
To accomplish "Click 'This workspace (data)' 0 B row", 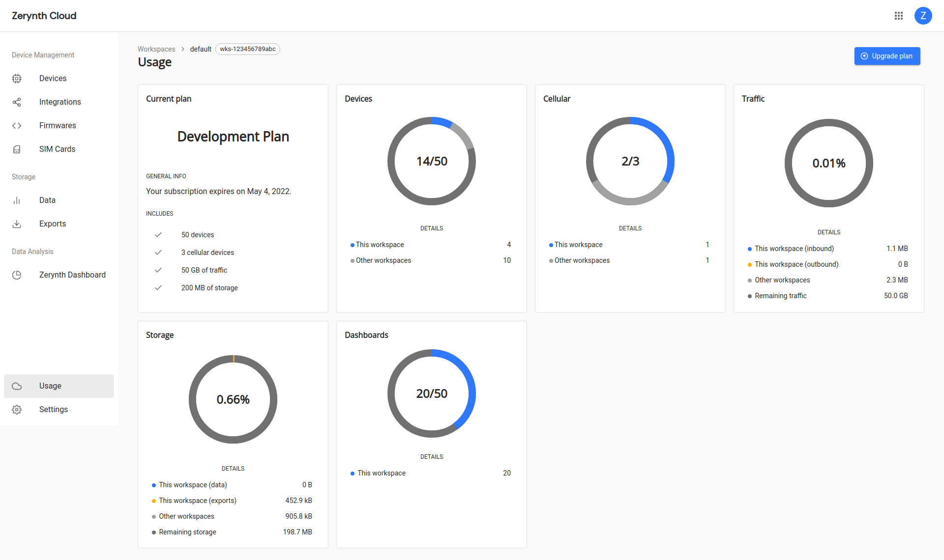I will [x=232, y=485].
